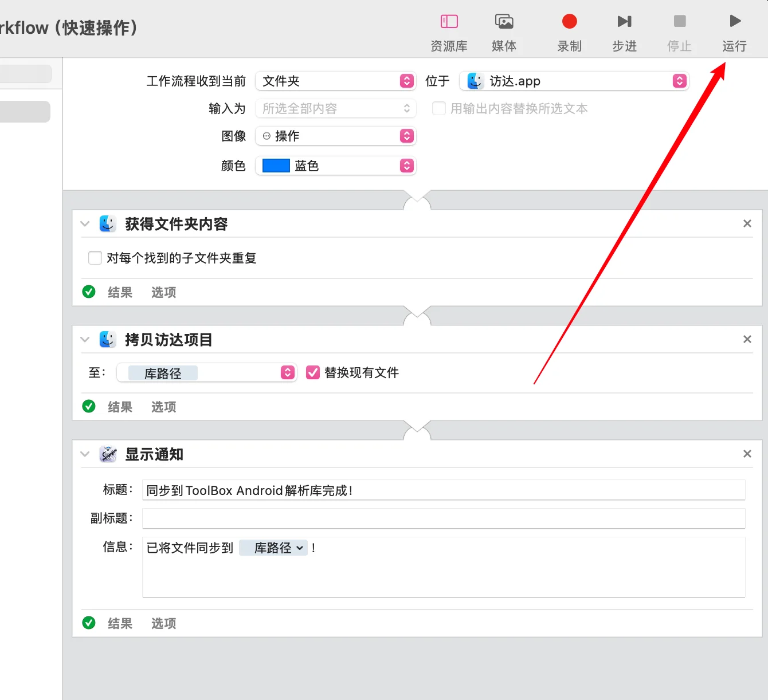Open 选项 tab under 拷贝访达项目
The width and height of the screenshot is (768, 700).
tap(163, 407)
